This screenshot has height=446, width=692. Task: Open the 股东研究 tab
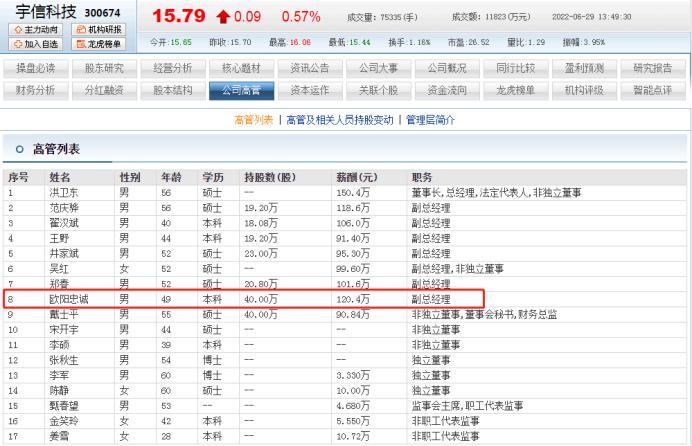[104, 68]
